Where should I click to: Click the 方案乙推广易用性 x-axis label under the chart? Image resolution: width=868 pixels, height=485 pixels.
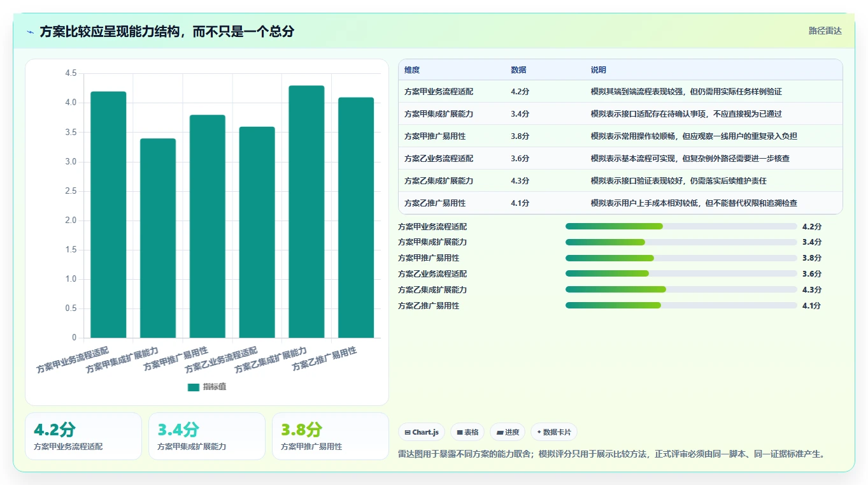pyautogui.click(x=325, y=359)
